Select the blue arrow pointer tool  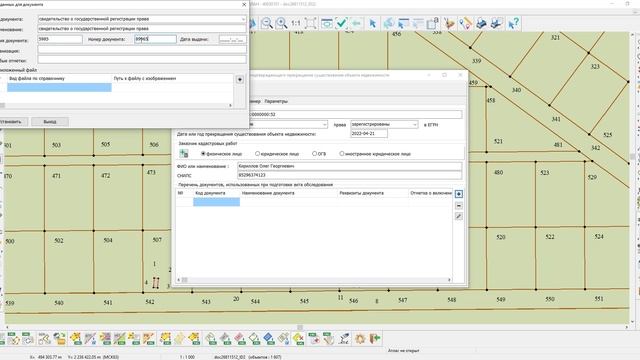tap(372, 23)
